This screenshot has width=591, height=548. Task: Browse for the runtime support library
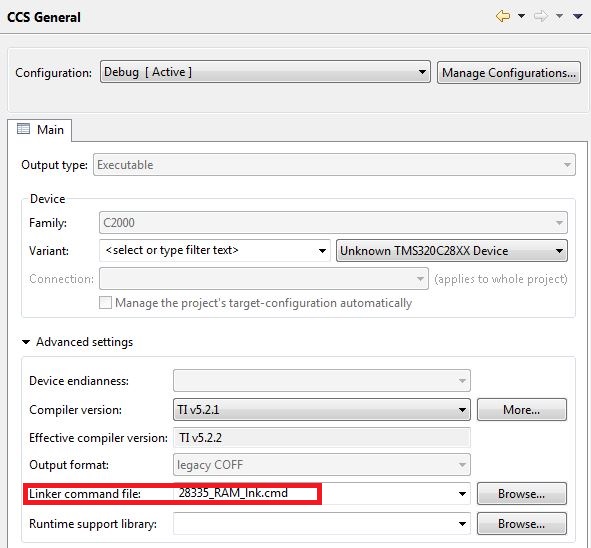(x=522, y=524)
